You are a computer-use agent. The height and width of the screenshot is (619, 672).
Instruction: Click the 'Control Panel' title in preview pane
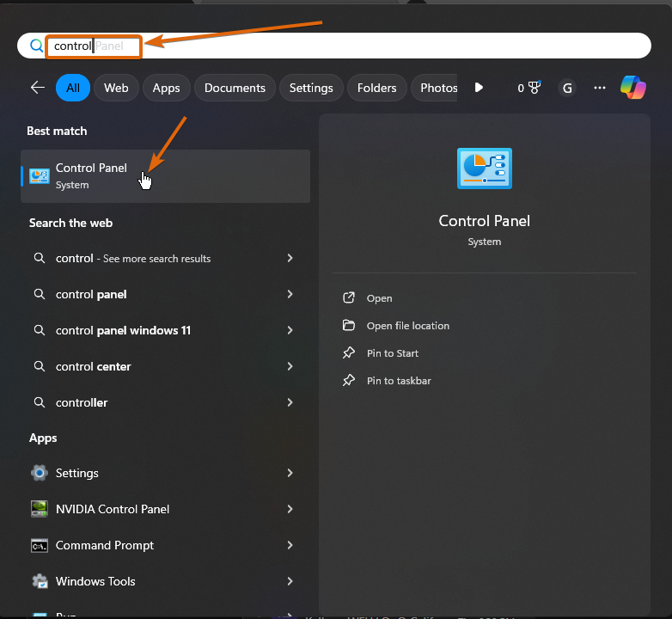coord(485,221)
